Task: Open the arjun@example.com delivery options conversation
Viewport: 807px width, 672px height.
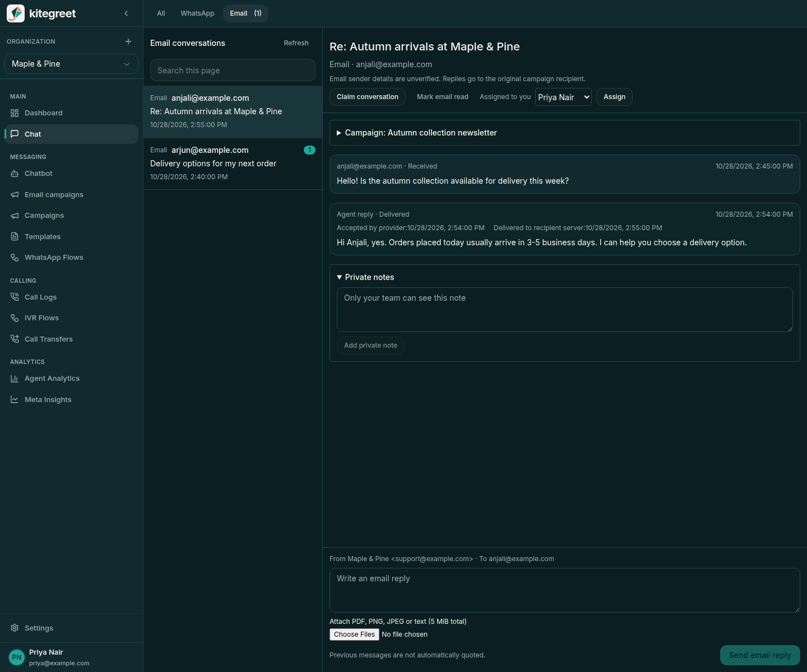Action: 233,164
